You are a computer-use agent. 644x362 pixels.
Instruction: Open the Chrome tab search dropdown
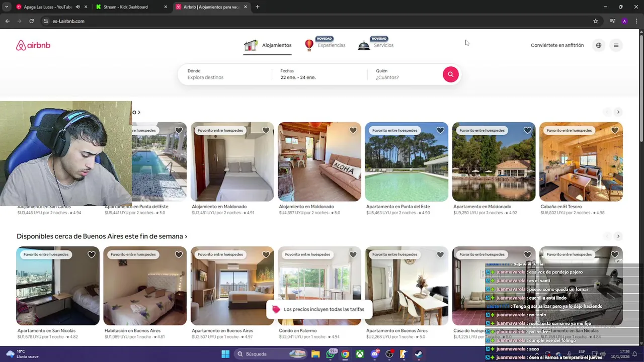click(7, 7)
